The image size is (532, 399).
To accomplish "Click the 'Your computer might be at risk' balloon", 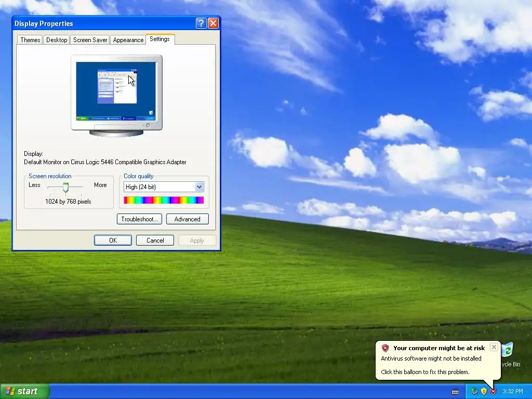I will 438,360.
